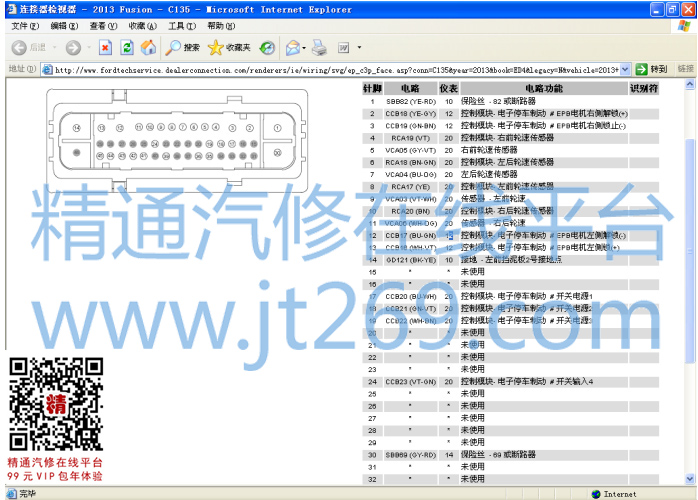Open the Help (帮助) menu
This screenshot has height=500, width=698.
point(221,26)
